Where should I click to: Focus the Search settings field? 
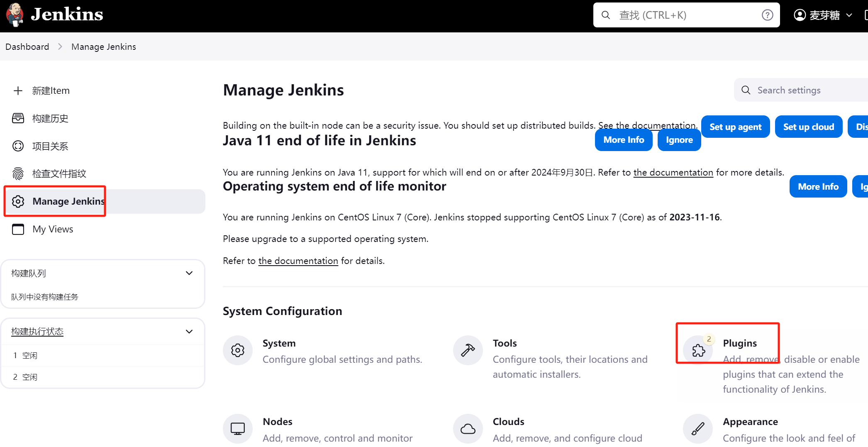pos(801,90)
